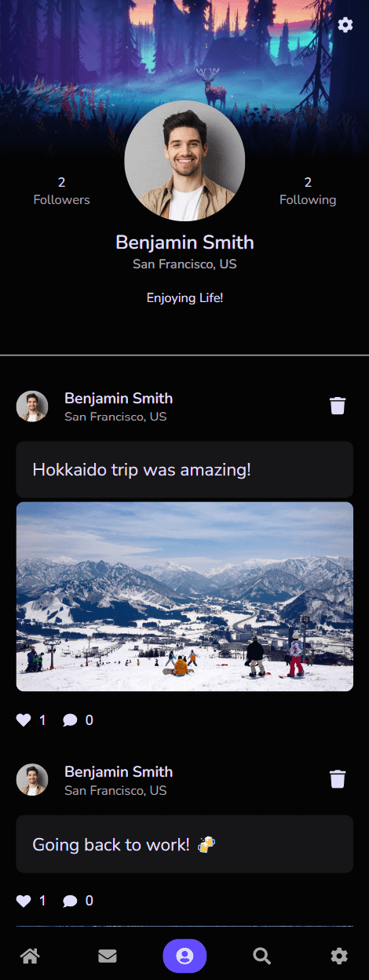Like the Hokkaido trip post
This screenshot has height=980, width=369.
(24, 720)
